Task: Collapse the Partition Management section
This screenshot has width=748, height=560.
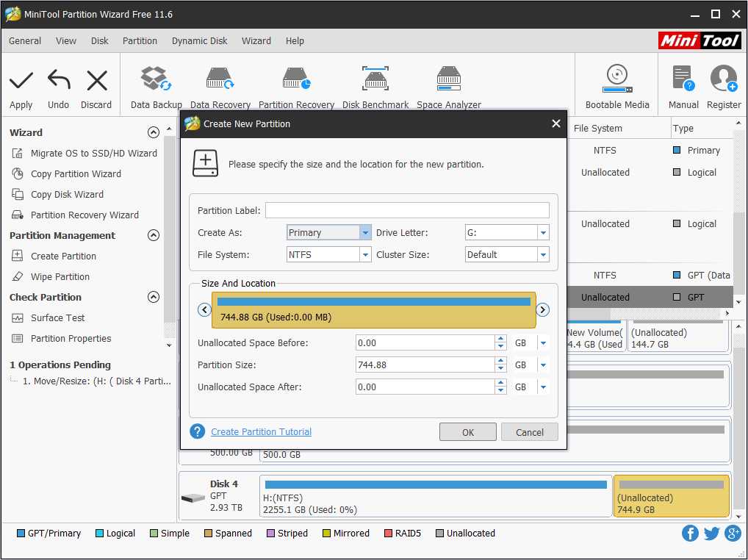Action: pos(153,235)
